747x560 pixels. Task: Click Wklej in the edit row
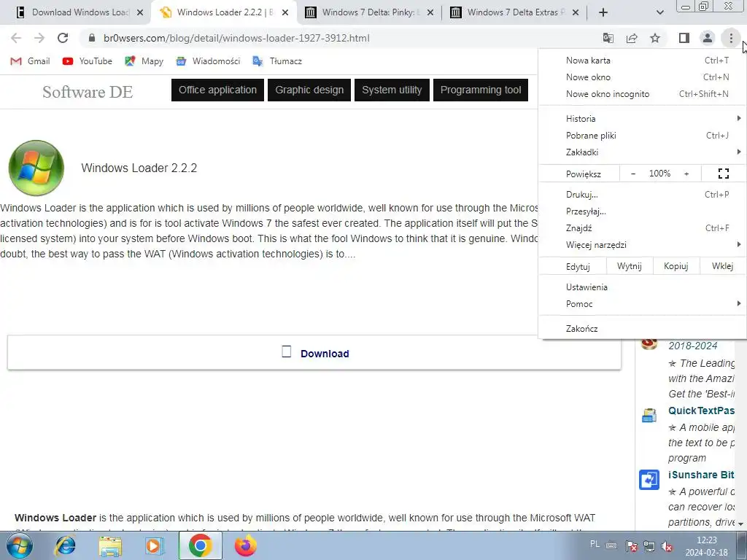coord(722,265)
